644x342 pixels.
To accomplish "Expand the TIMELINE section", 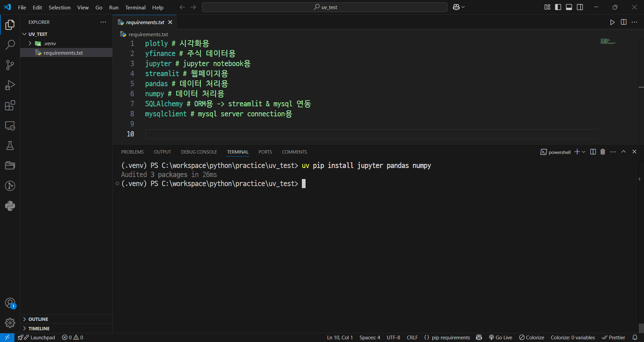I will [x=24, y=328].
